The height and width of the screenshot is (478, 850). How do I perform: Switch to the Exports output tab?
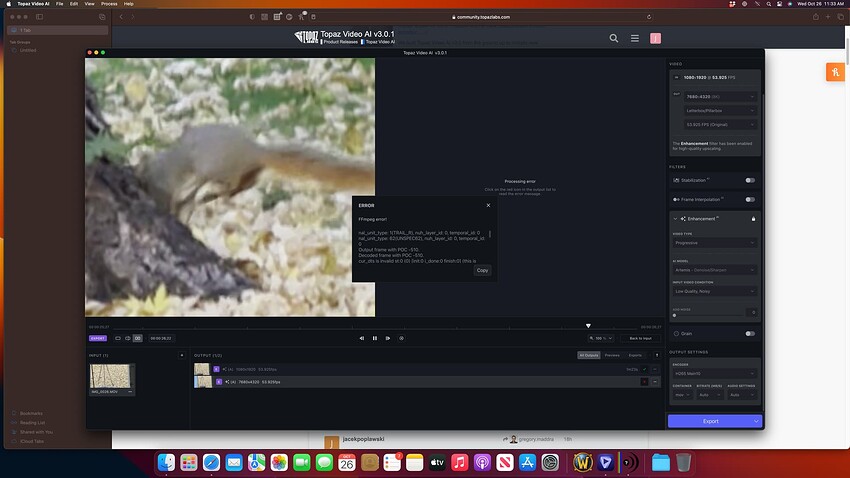(x=635, y=356)
